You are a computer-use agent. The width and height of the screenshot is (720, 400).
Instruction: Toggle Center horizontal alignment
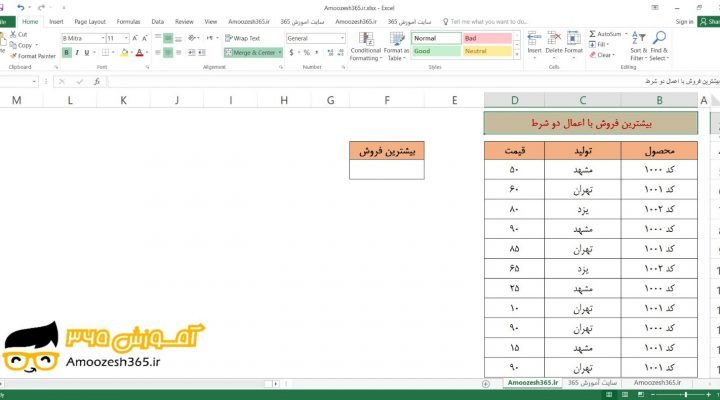pyautogui.click(x=168, y=53)
